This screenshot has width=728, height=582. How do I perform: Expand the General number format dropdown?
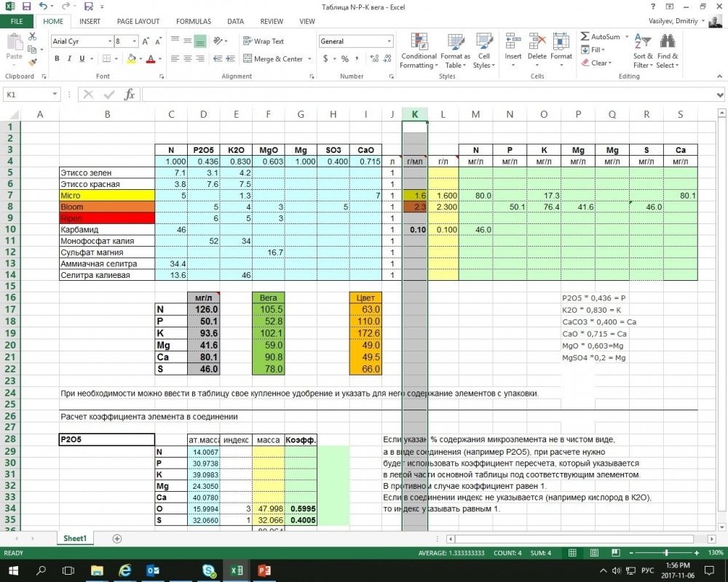point(389,41)
